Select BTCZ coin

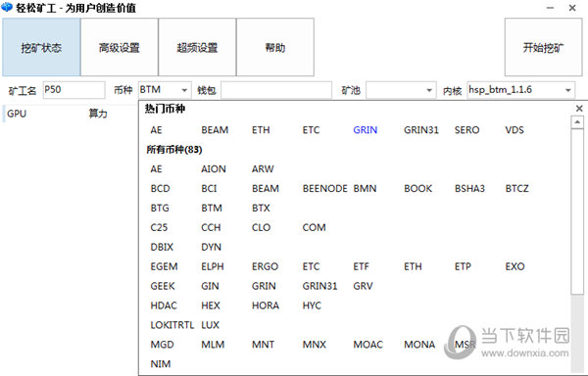[x=517, y=188]
